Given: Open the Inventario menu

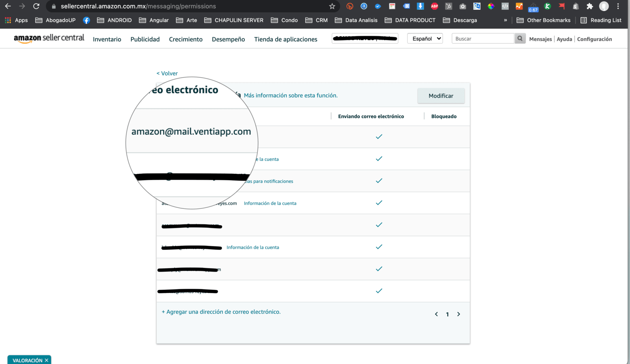Looking at the screenshot, I should 107,39.
